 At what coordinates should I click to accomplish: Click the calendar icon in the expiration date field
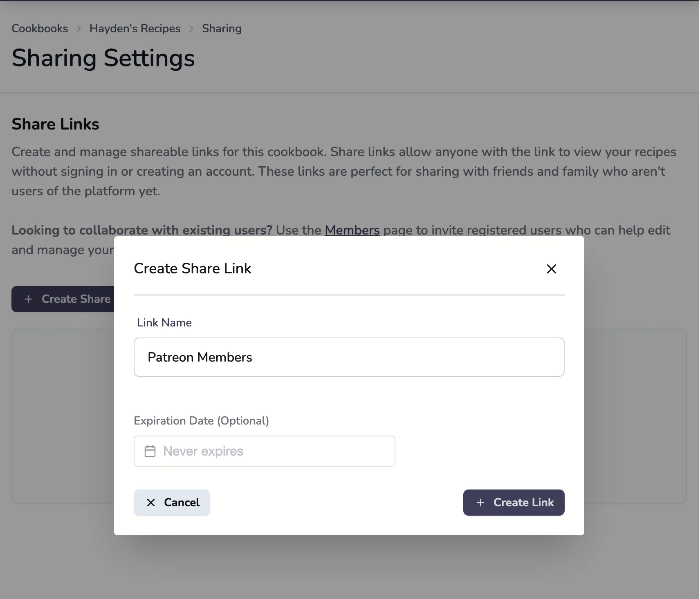[150, 451]
